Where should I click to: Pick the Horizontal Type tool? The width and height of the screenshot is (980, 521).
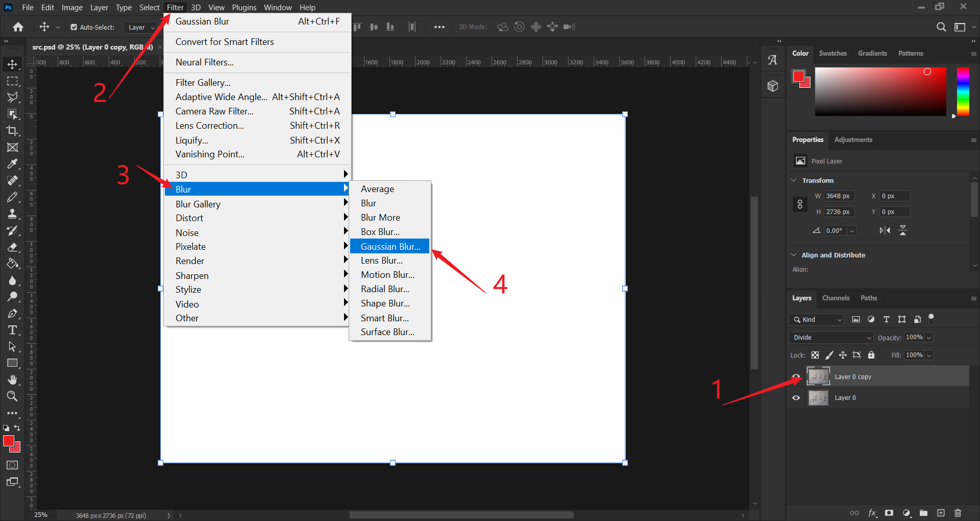coord(12,330)
